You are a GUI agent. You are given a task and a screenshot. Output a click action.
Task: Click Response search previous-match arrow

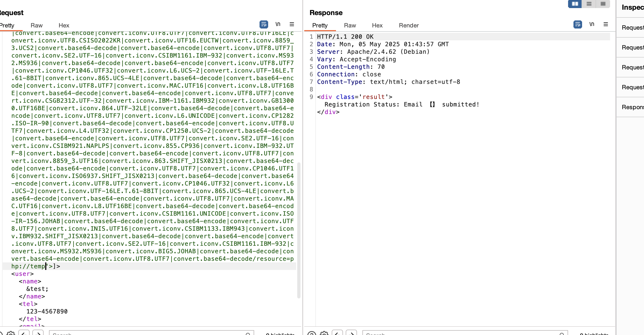click(337, 333)
